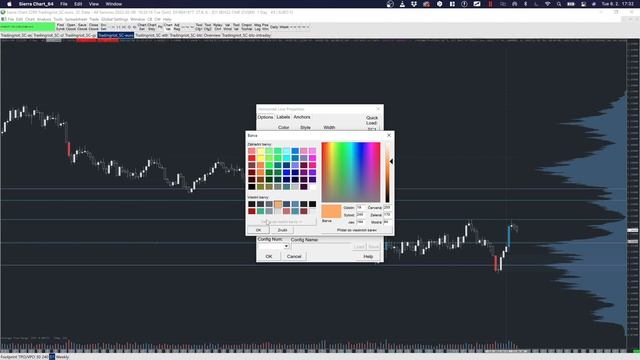Open Sierra Chart Spreadsheet menu
This screenshot has height=360, width=640.
click(76, 19)
